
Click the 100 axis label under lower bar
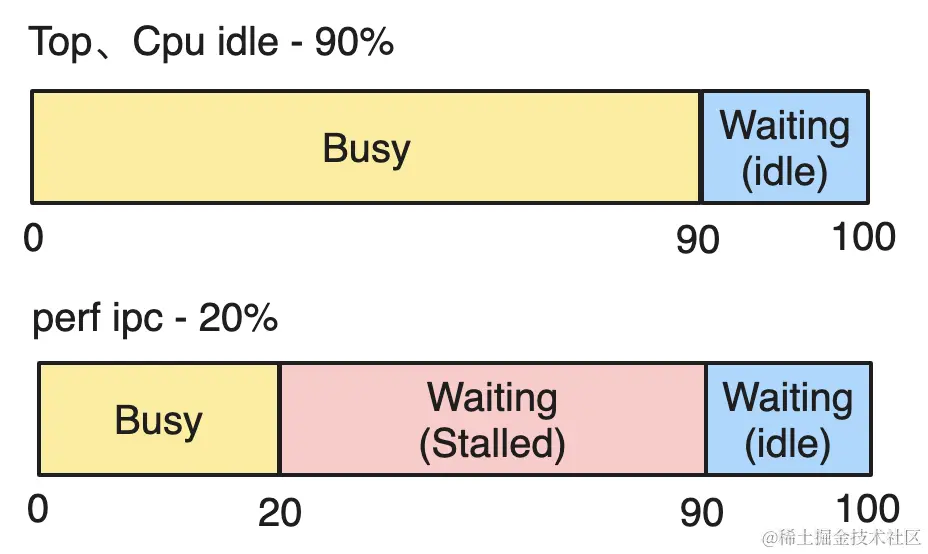[x=868, y=508]
